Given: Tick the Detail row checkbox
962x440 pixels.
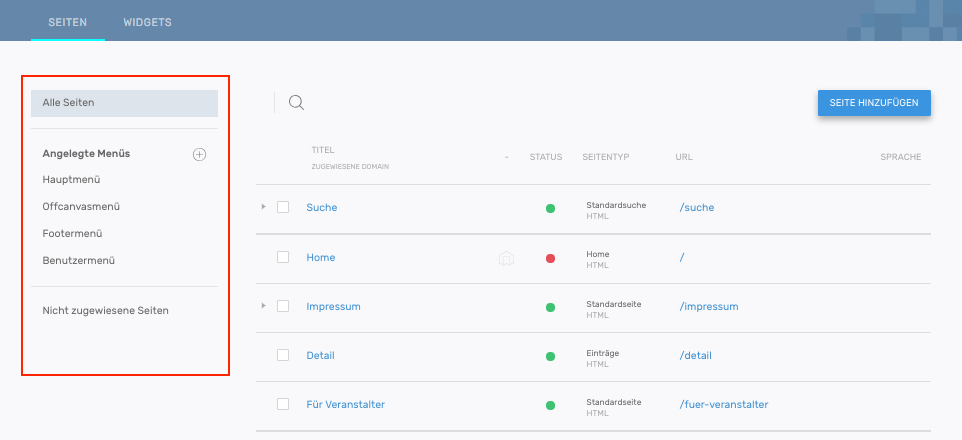Looking at the screenshot, I should 283,355.
